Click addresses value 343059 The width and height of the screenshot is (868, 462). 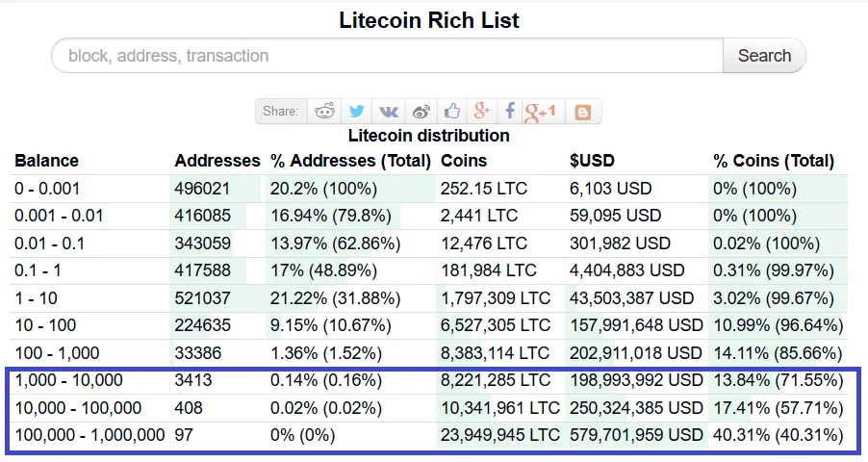(203, 244)
